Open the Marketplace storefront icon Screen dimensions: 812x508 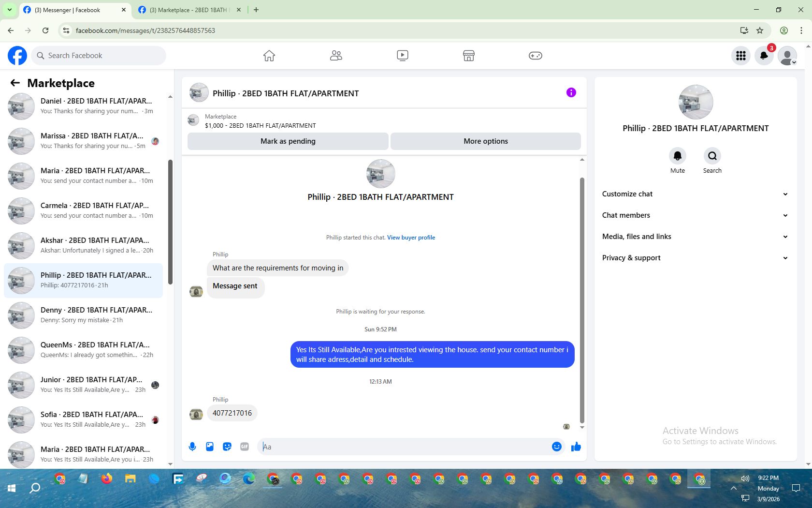pos(469,56)
